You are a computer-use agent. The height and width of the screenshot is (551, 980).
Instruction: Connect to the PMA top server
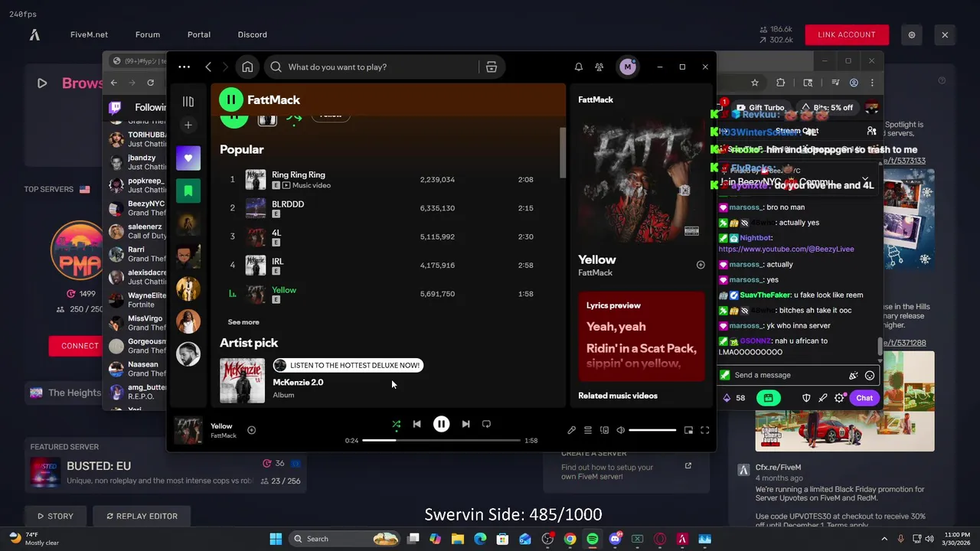coord(75,346)
